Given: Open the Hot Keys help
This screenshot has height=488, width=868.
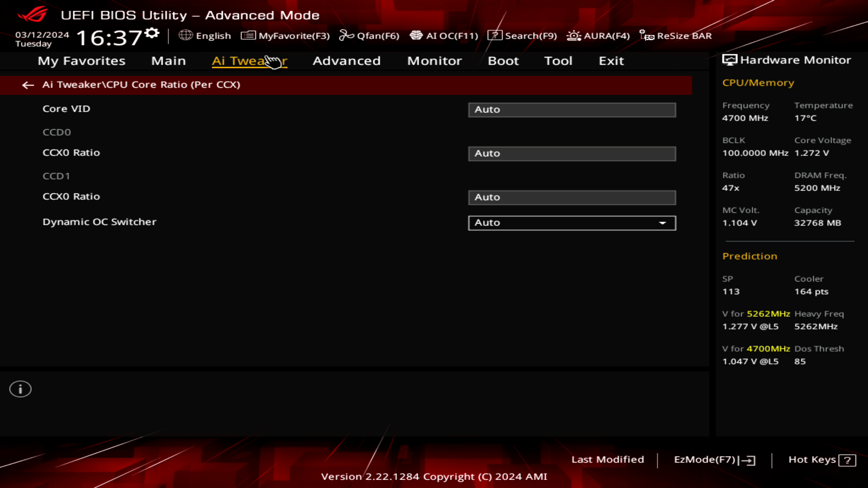Looking at the screenshot, I should click(x=821, y=460).
